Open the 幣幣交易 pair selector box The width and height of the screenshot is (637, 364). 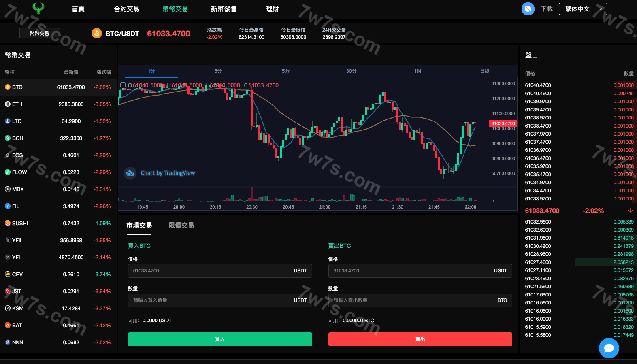coord(40,33)
